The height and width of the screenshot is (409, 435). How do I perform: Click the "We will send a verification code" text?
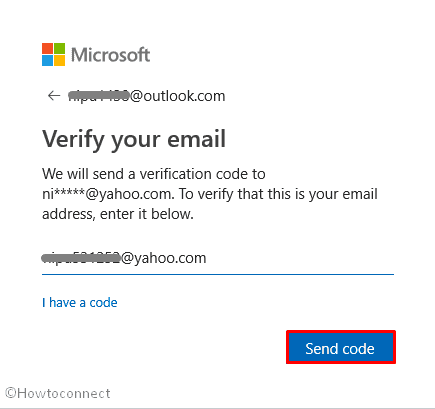click(154, 174)
